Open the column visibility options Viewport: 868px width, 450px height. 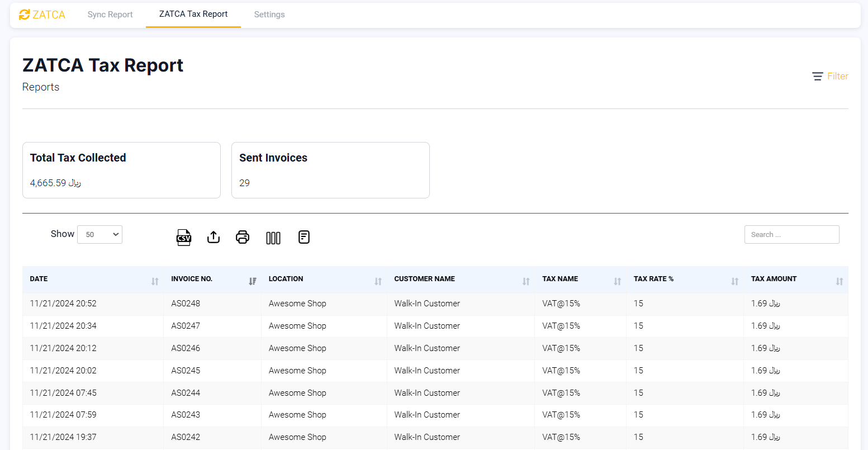(x=273, y=237)
